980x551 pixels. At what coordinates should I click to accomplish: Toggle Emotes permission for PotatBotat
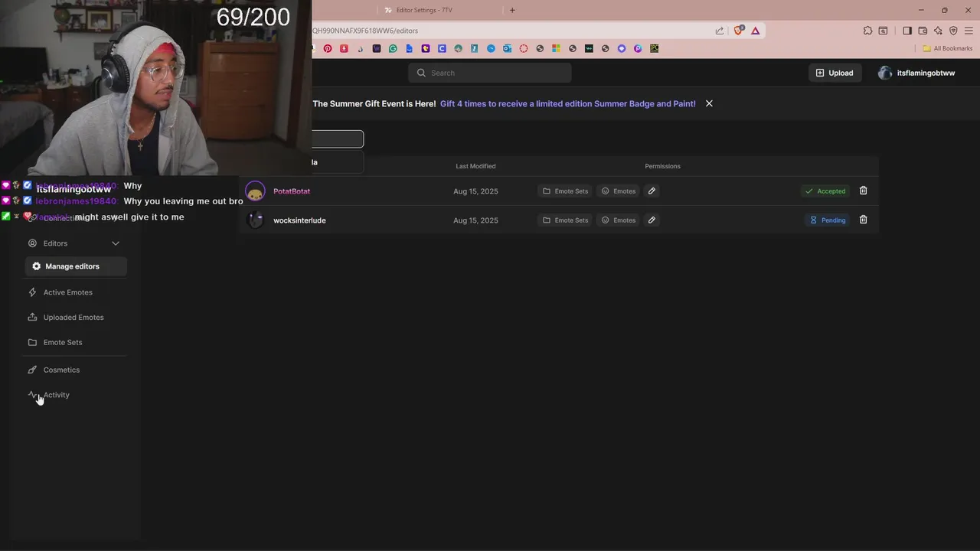[618, 191]
